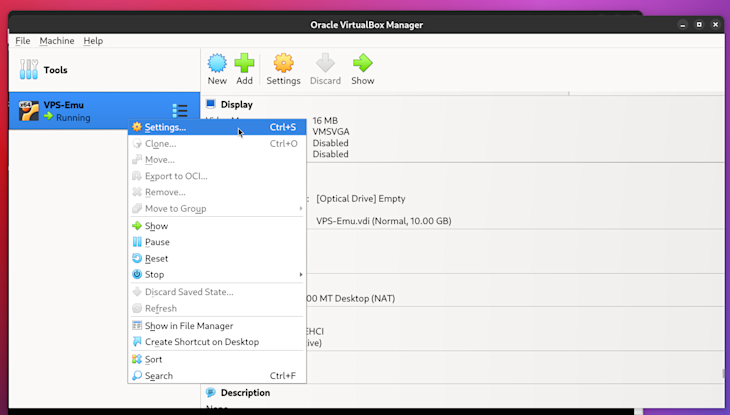Click the VPS-Emu virtual machine icon
The height and width of the screenshot is (415, 730).
pyautogui.click(x=28, y=110)
